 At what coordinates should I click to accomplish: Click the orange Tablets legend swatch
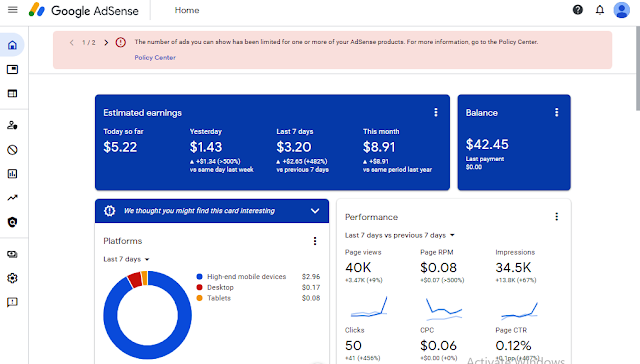199,298
